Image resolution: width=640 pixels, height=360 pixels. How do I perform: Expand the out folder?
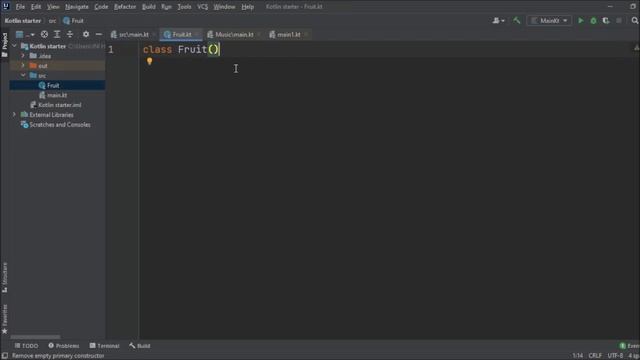click(x=23, y=66)
